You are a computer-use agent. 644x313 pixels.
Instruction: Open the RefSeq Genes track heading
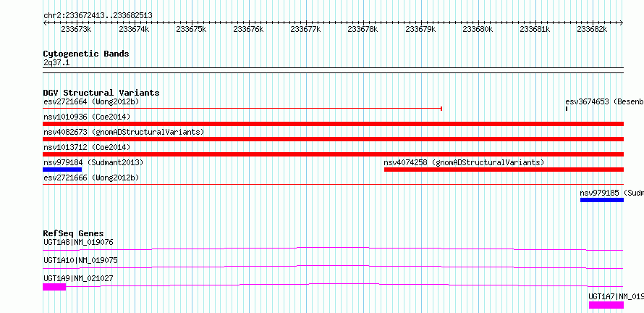click(74, 233)
